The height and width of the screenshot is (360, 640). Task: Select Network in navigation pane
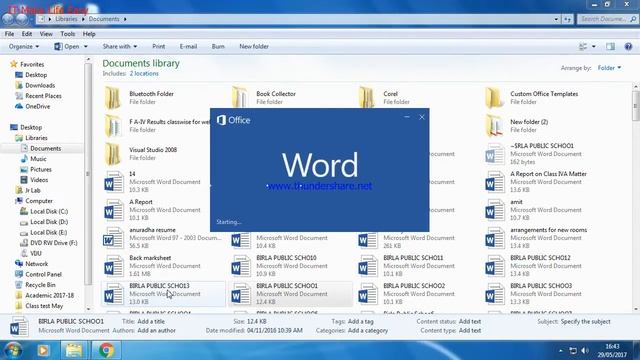pyautogui.click(x=36, y=264)
